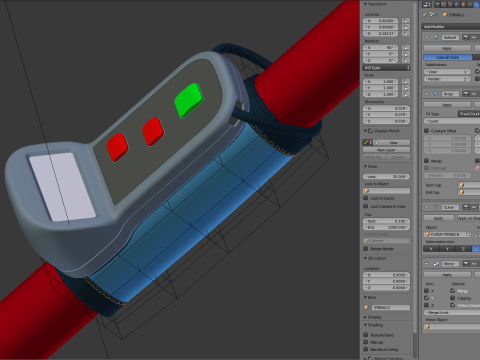480x360 pixels.
Task: Toggle Mirror modifier viewport visibility icon
Action: [x=474, y=264]
